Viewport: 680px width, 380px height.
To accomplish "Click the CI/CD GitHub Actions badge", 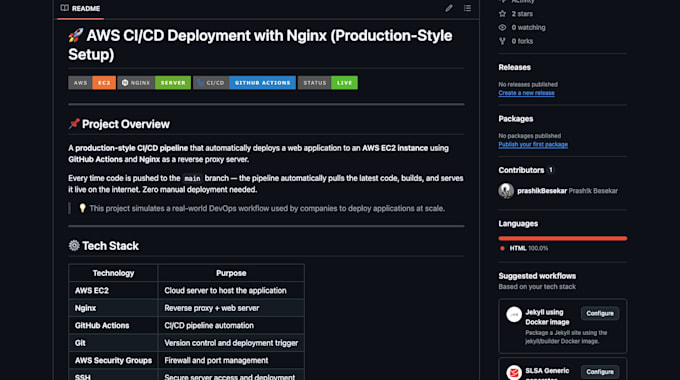I will pos(244,82).
